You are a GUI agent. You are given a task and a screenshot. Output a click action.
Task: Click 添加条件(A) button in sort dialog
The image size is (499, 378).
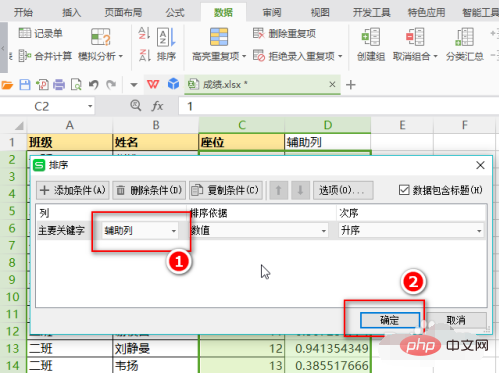pos(73,190)
